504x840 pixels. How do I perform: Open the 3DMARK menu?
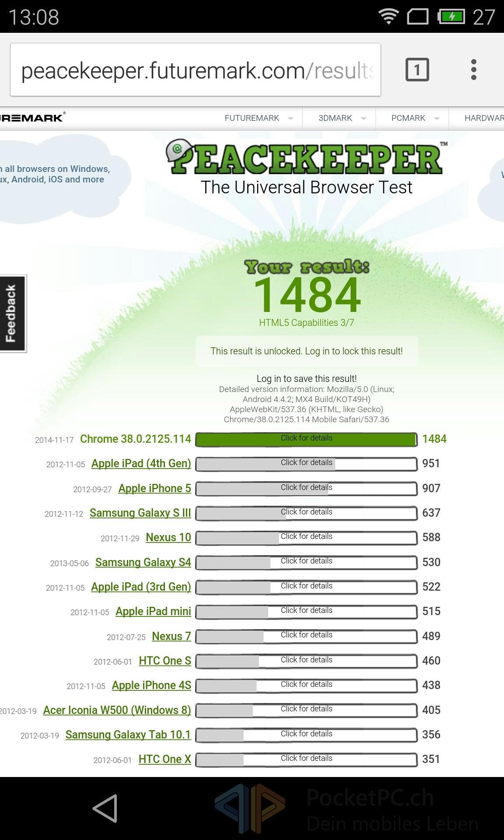(x=335, y=118)
